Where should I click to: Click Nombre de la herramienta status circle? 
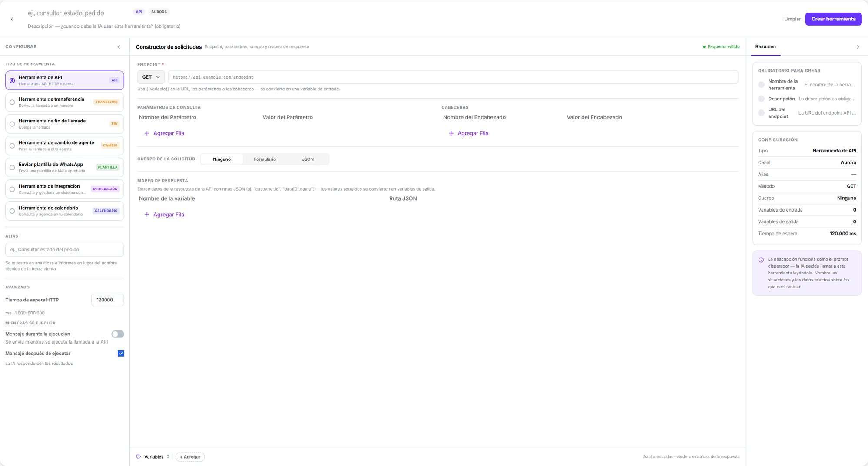[x=761, y=85]
